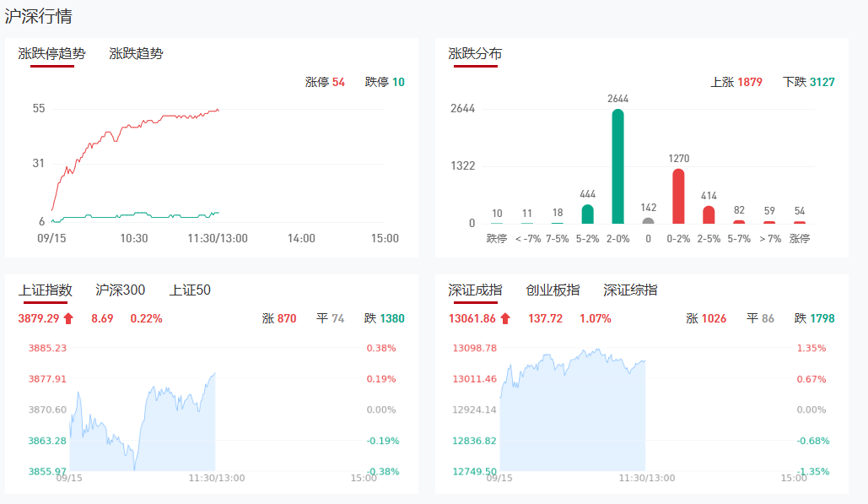Select the 创业板指 tab

click(x=553, y=290)
